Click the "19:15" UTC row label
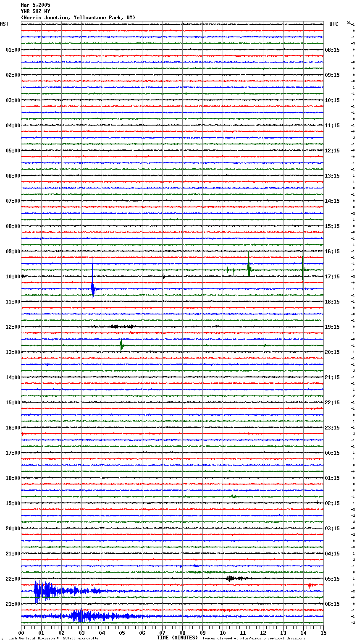The height and width of the screenshot is (644, 357). tap(332, 327)
